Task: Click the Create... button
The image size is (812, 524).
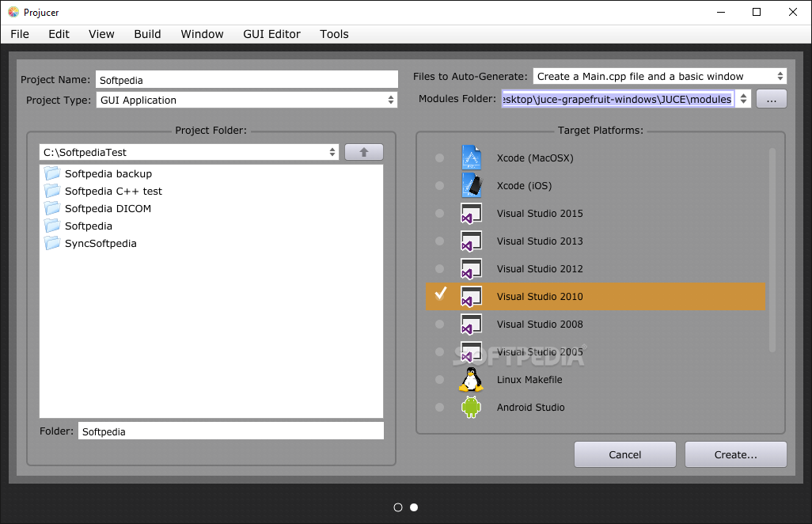Action: 736,454
